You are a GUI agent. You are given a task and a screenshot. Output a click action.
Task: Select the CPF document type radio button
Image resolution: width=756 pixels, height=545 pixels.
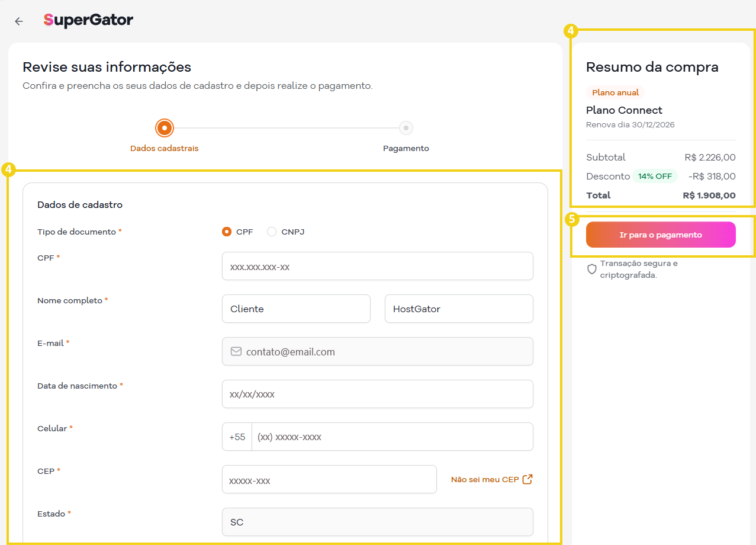click(x=226, y=232)
